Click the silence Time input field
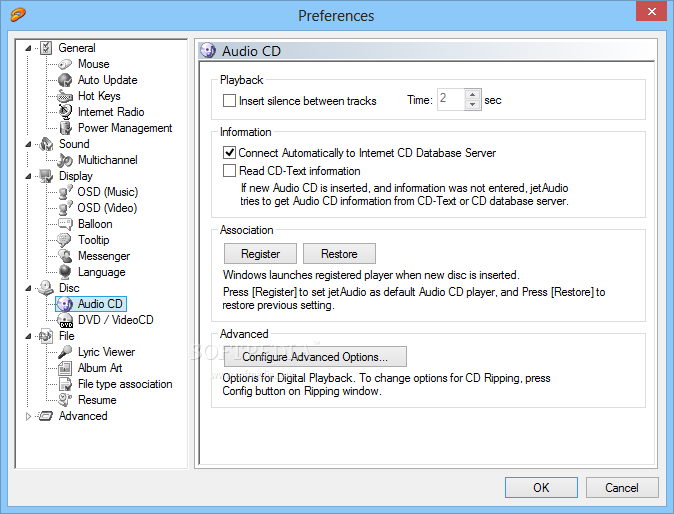 451,100
